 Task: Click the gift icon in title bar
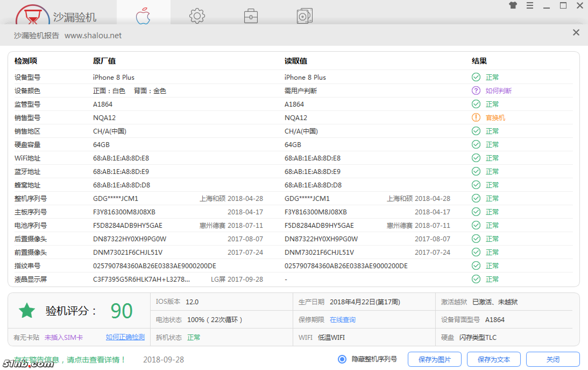click(513, 5)
